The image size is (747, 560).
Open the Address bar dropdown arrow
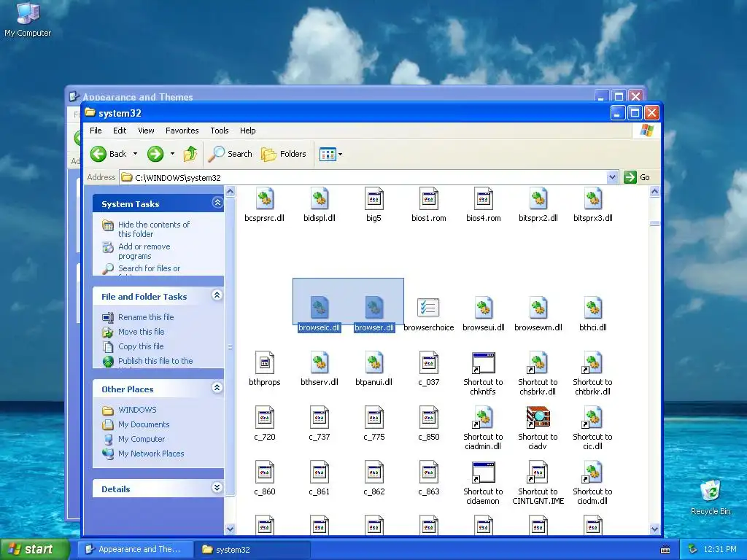pos(613,178)
